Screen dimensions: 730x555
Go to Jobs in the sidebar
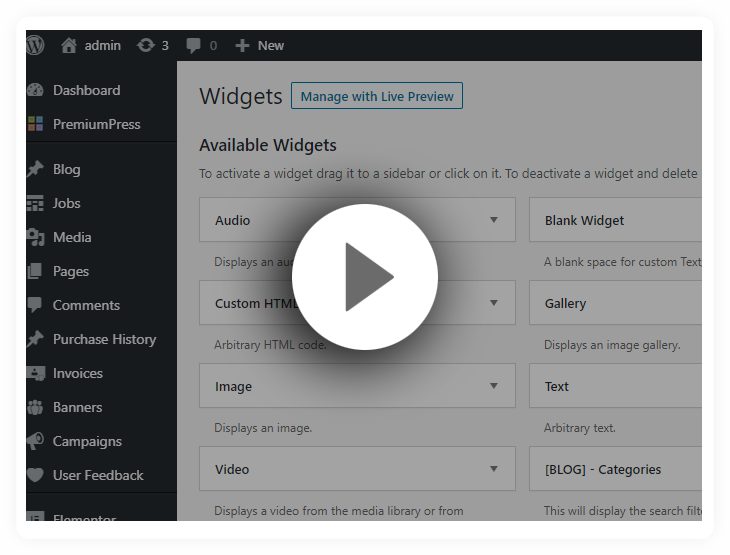pos(66,203)
